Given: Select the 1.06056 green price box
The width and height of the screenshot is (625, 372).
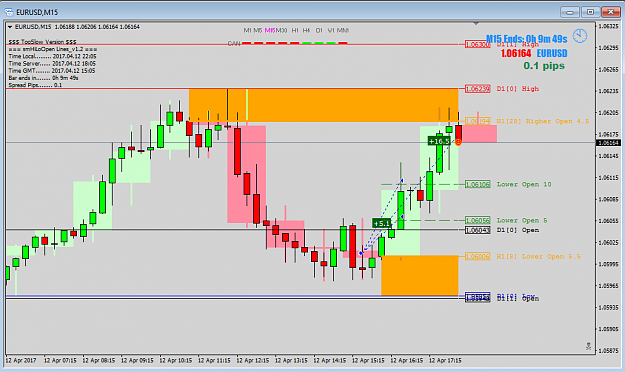Looking at the screenshot, I should tap(478, 220).
